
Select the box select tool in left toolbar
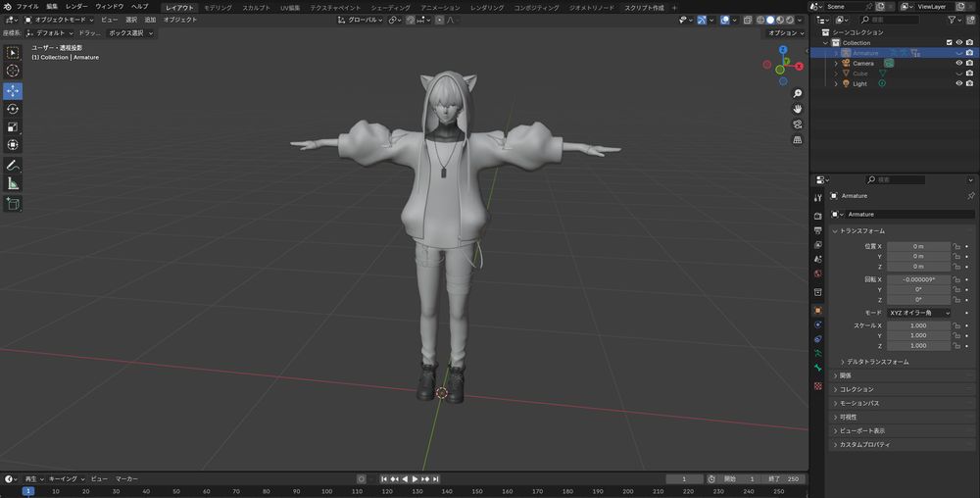click(x=13, y=53)
